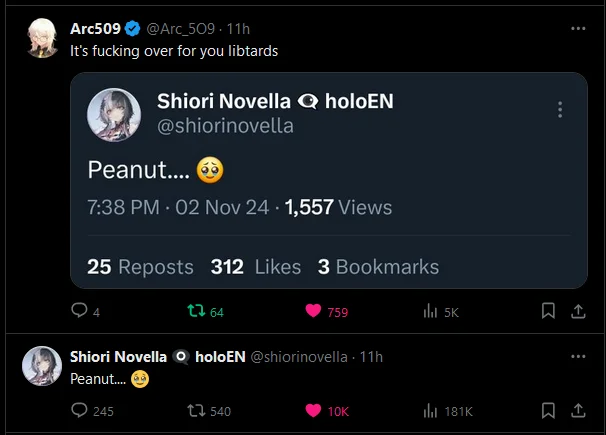606x435 pixels.
Task: Retweet Arc509's post with 64 reposts
Action: point(196,311)
